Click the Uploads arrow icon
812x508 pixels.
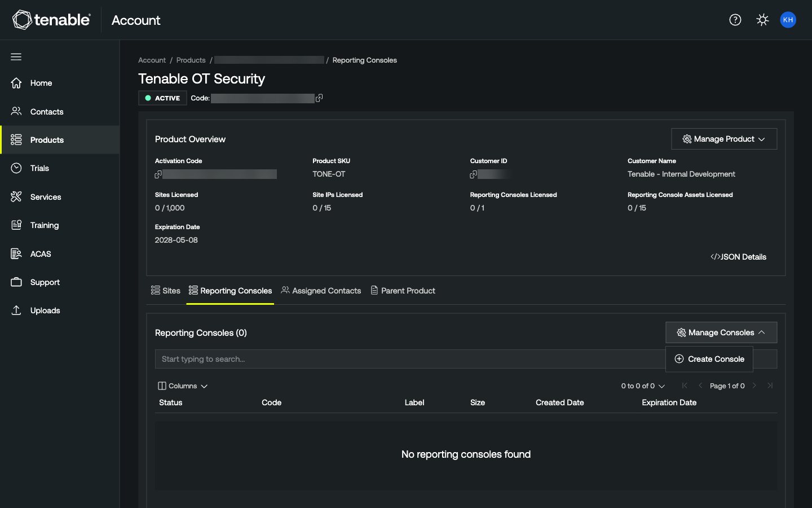click(x=16, y=310)
